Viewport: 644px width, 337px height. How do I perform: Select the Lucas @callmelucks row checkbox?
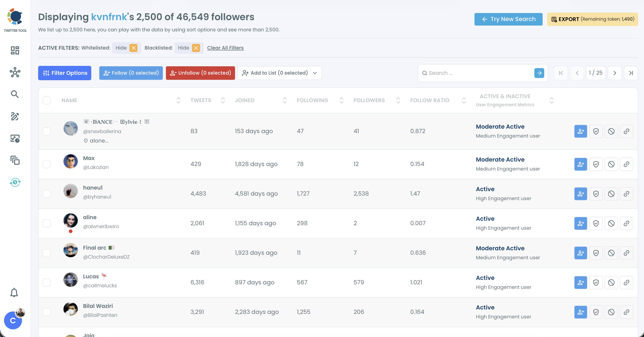(x=46, y=283)
